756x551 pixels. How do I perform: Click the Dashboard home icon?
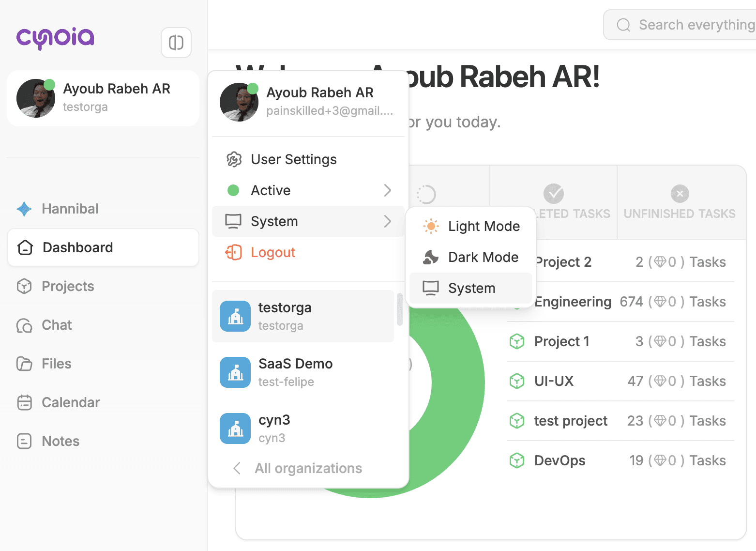(25, 247)
